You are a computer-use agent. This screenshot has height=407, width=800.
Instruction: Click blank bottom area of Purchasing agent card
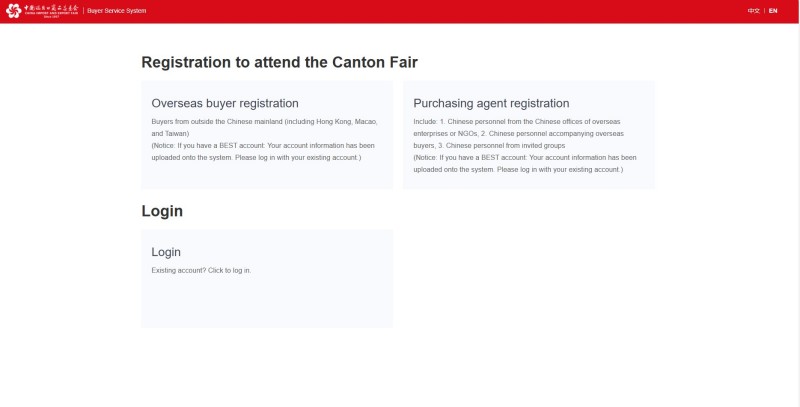(x=529, y=182)
